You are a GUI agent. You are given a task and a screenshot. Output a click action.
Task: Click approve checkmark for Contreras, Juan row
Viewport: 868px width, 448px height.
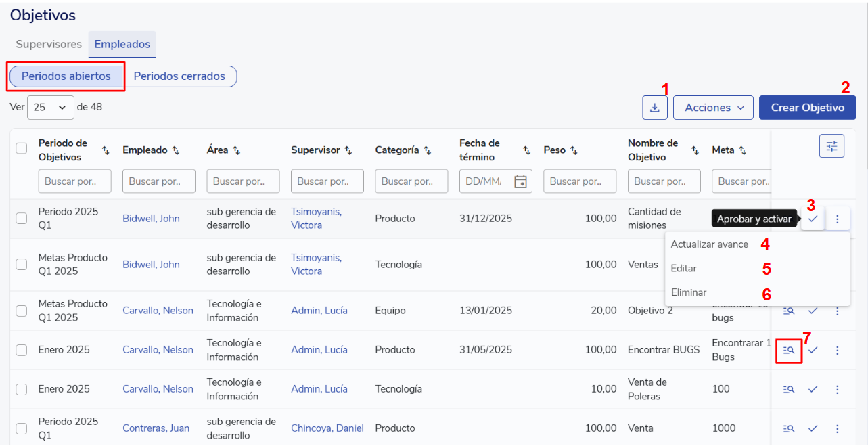pos(813,428)
